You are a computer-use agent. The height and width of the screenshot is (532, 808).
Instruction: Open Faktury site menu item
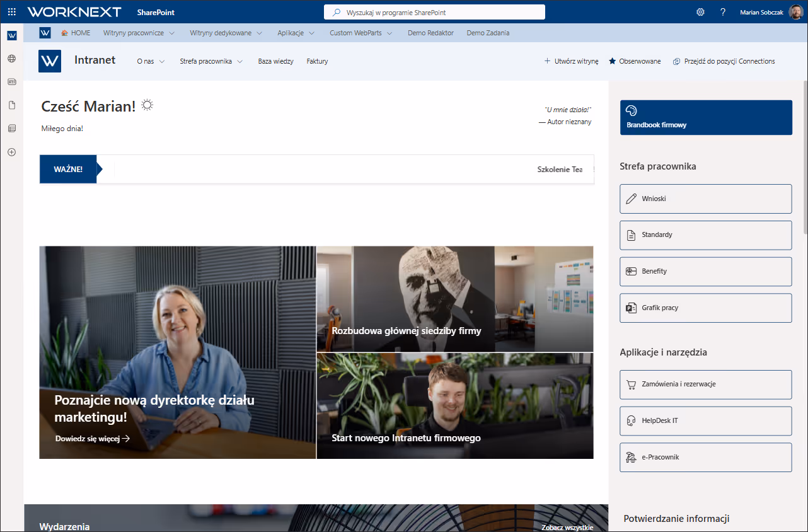(317, 61)
